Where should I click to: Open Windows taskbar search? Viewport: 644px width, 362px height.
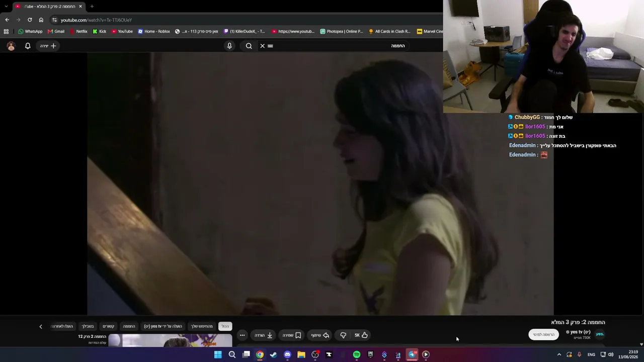[232, 354]
